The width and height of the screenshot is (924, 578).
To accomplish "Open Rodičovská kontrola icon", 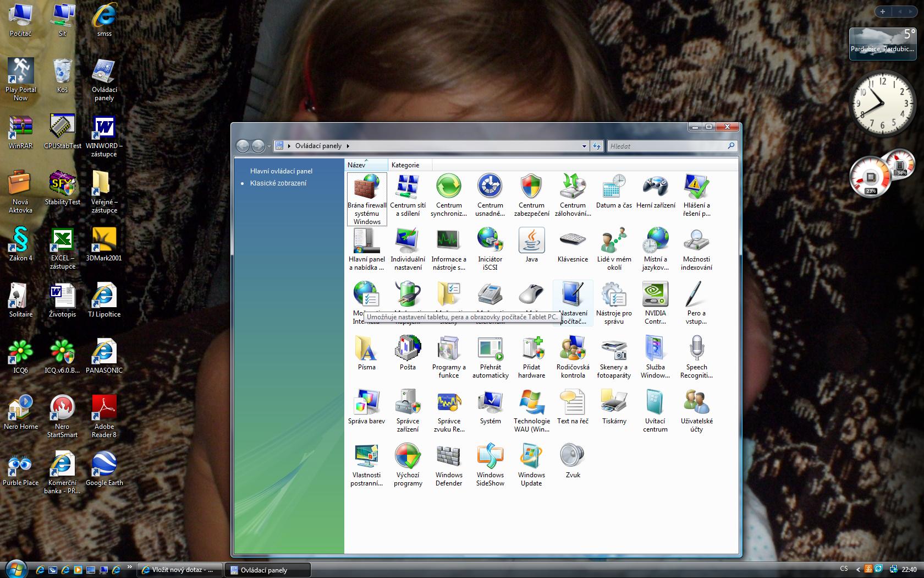I will [x=573, y=349].
